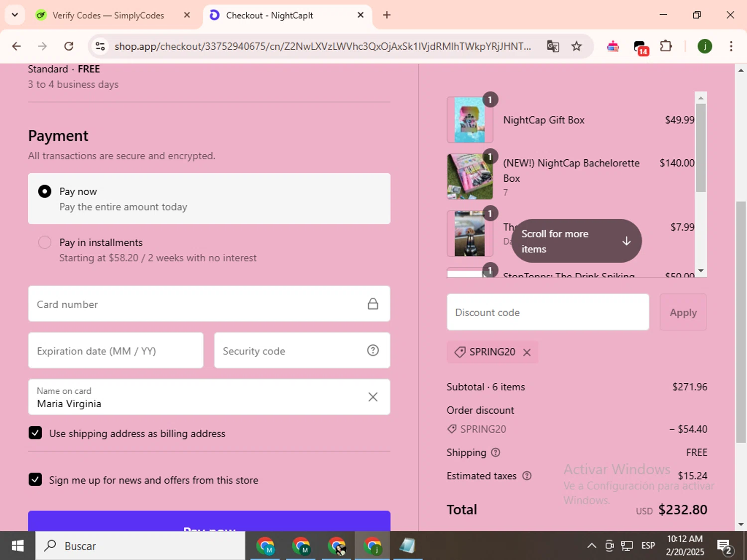Bookmark this page with the star icon
This screenshot has height=560, width=747.
576,46
